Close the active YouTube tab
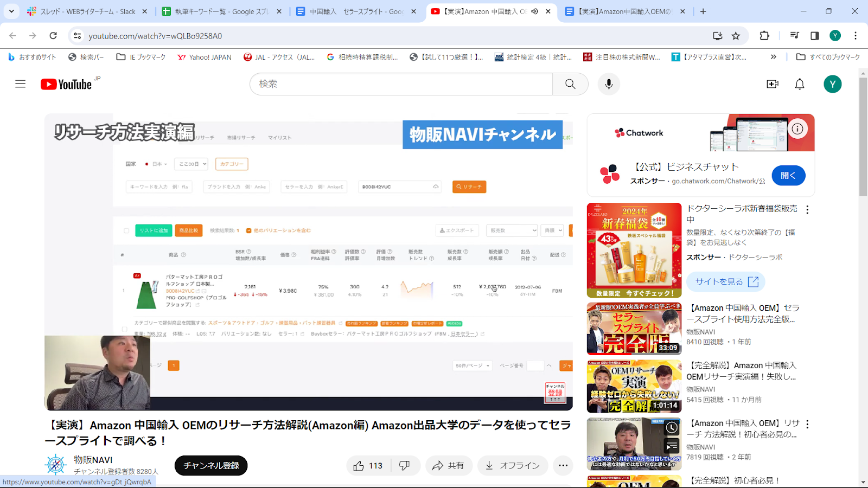The height and width of the screenshot is (488, 868). click(548, 11)
